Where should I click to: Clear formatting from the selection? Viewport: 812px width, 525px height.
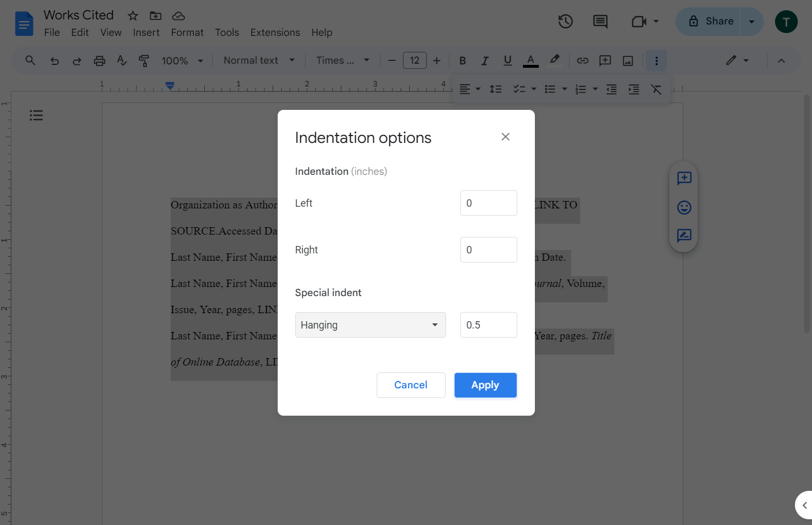[656, 89]
